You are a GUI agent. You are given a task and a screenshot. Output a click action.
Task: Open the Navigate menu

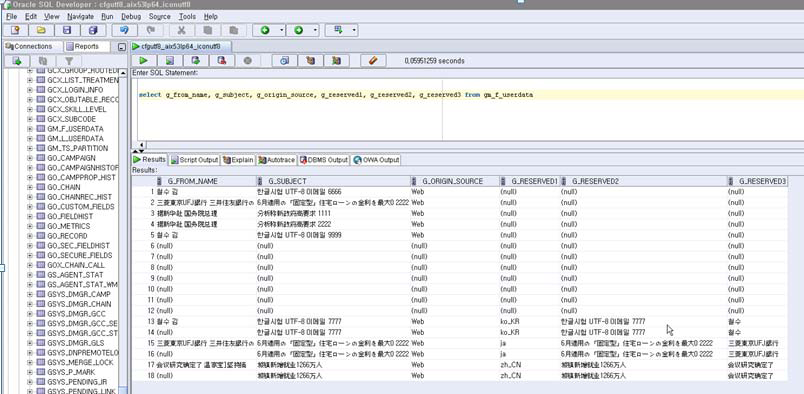pyautogui.click(x=81, y=16)
